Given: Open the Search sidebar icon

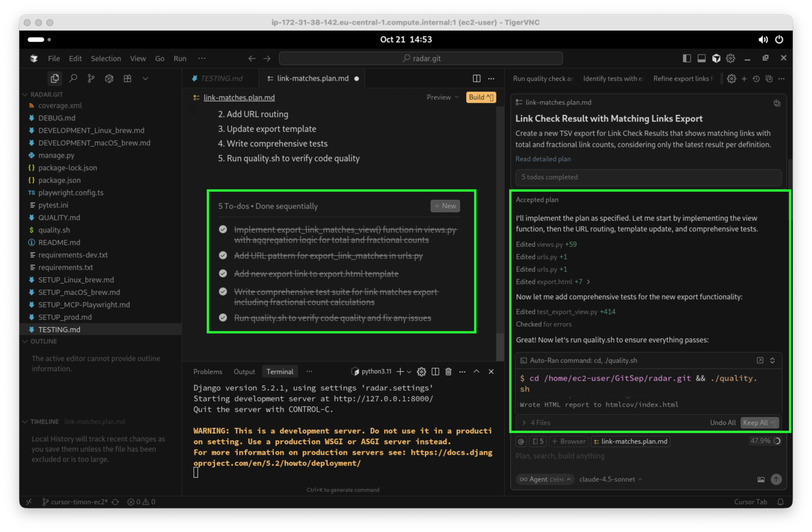Looking at the screenshot, I should click(73, 79).
